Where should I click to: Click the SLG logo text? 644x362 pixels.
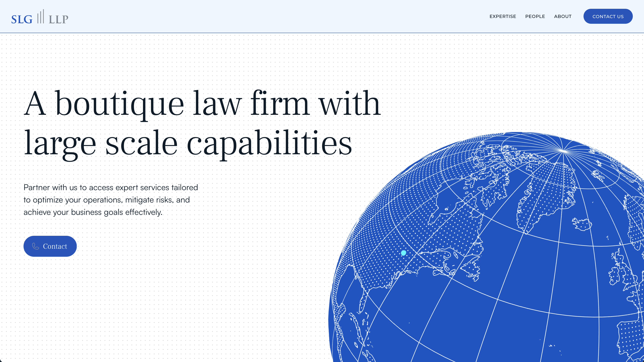pos(22,19)
